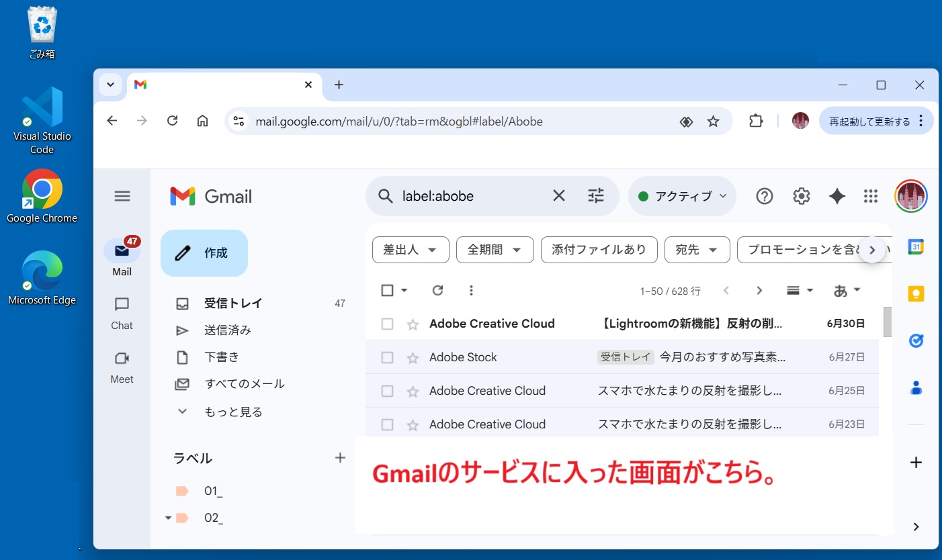The width and height of the screenshot is (942, 560).
Task: Open Google Calendar side panel icon
Action: pos(916,246)
